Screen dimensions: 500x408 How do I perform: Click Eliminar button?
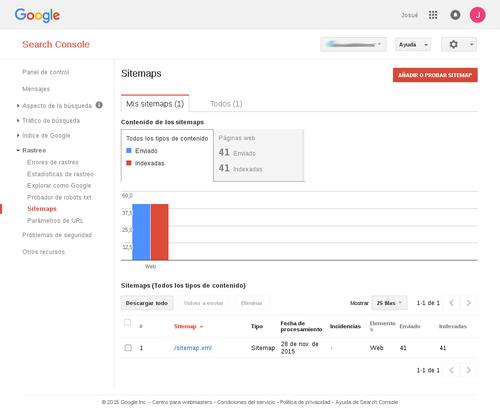coord(252,303)
